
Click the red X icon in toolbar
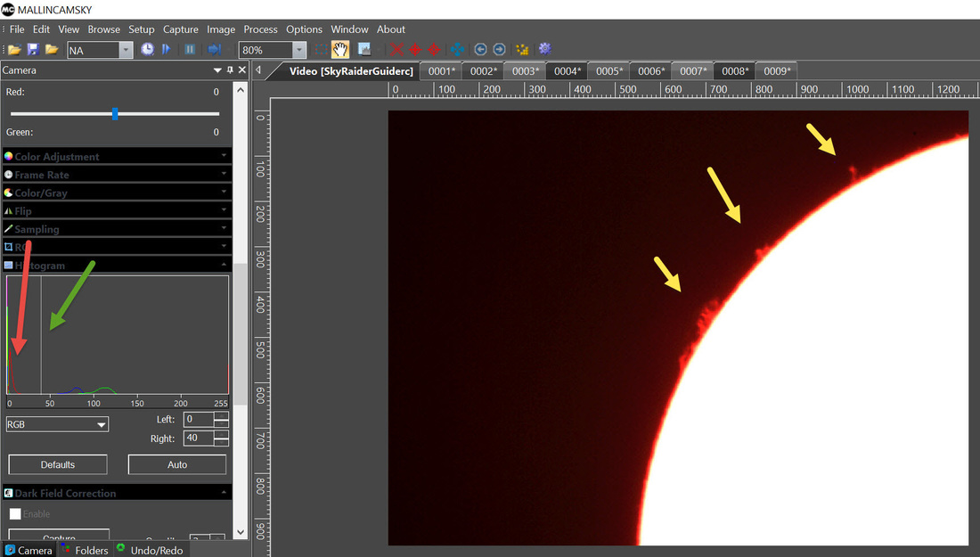click(396, 49)
